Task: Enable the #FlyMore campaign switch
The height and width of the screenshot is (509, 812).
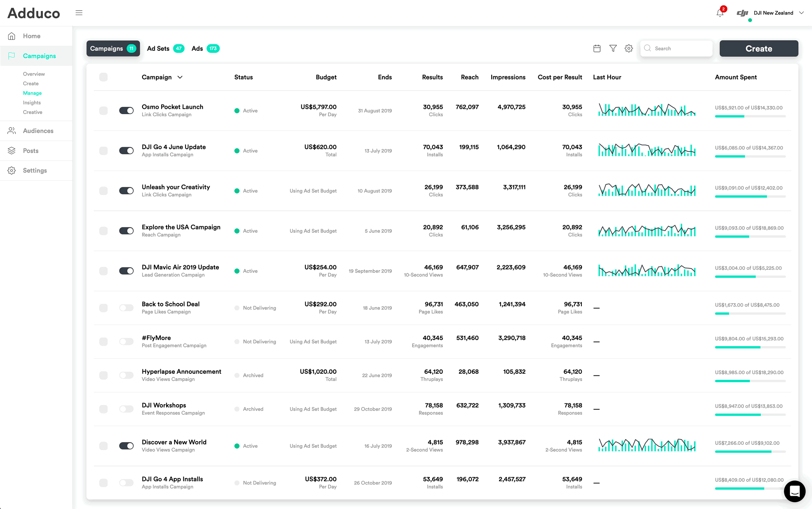Action: pos(126,342)
